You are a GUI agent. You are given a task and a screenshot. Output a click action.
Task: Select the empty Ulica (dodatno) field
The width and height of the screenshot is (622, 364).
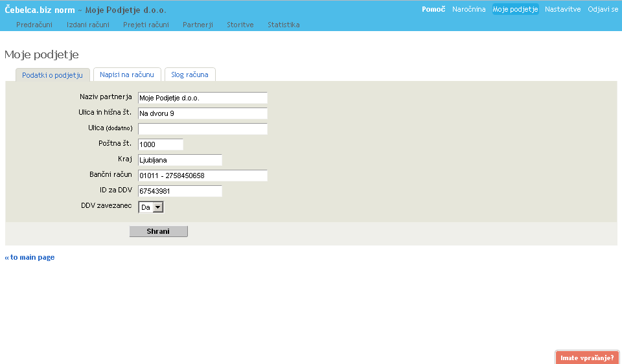coord(202,129)
